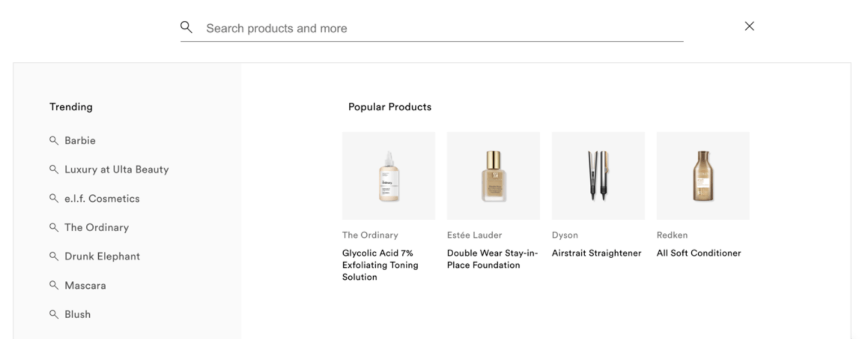Select The Ordinary trending search term
The height and width of the screenshot is (339, 868).
coord(97,228)
